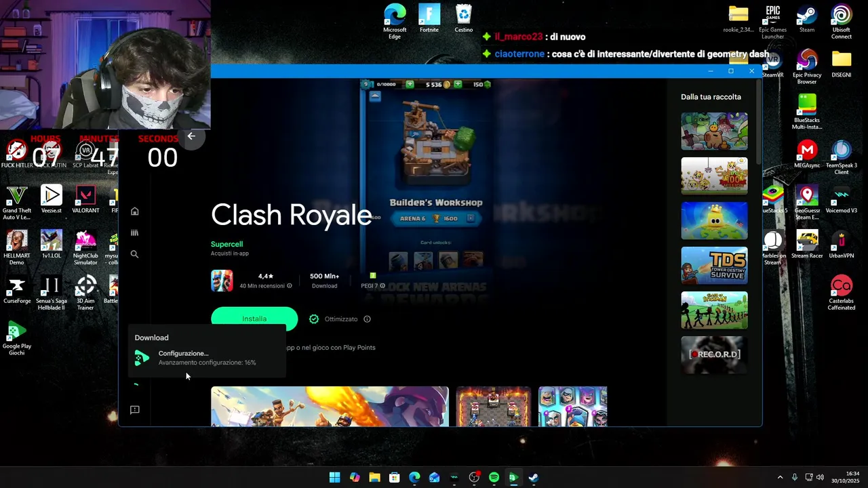Open the 100 Million game thumbnail
This screenshot has height=488, width=868.
tap(714, 176)
